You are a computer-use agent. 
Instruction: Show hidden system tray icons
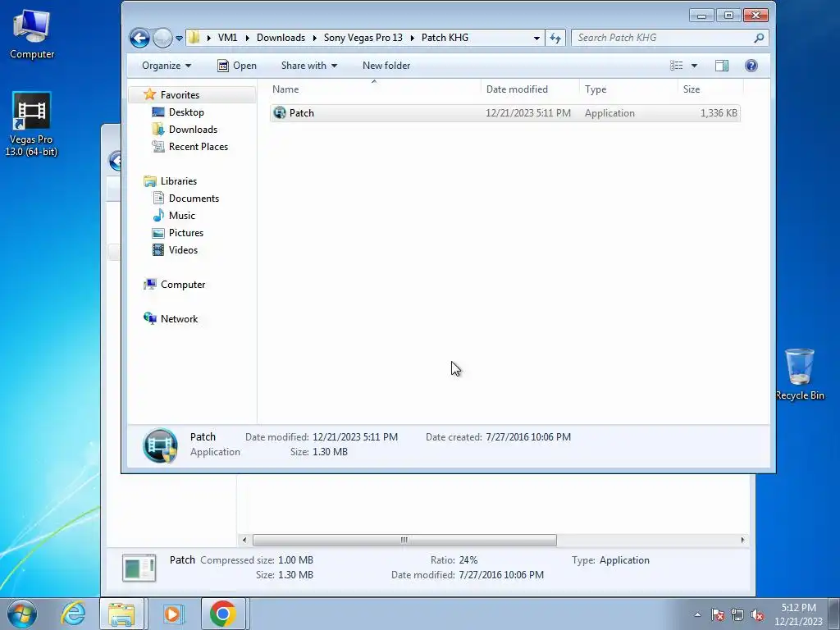[x=697, y=614]
